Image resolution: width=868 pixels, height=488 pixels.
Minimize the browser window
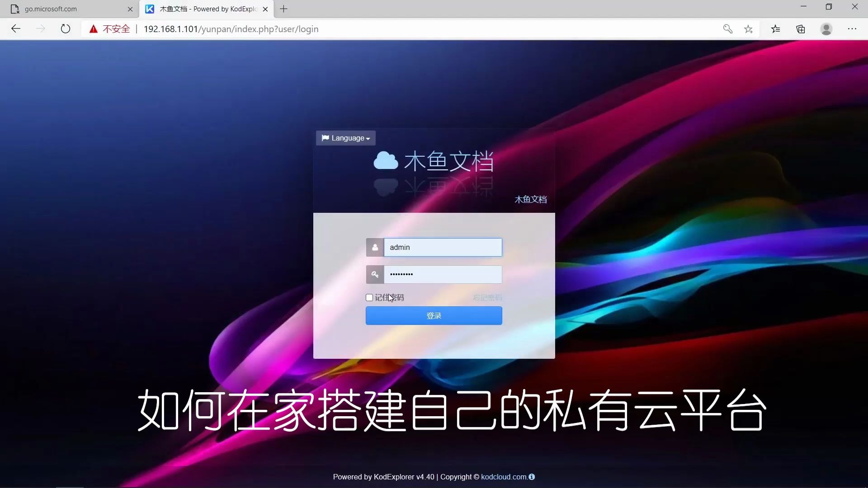click(803, 7)
